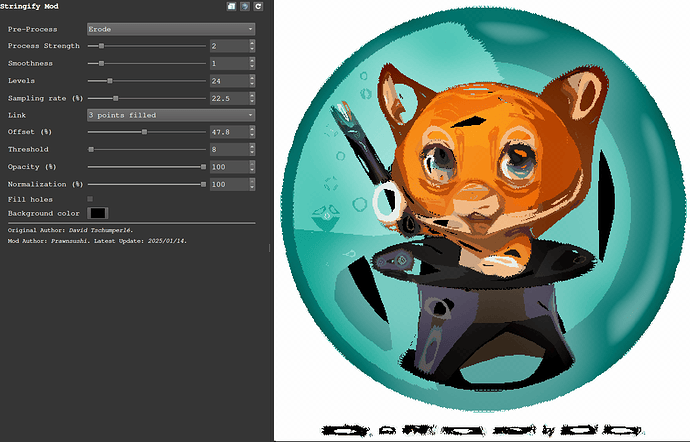Click the Opacity (%) slider handle
The image size is (690, 442).
click(x=204, y=167)
